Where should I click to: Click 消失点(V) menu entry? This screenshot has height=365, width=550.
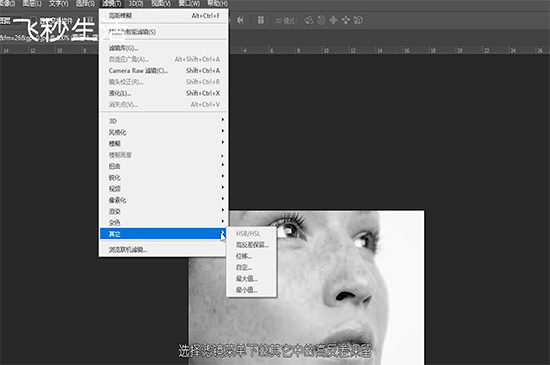point(163,104)
